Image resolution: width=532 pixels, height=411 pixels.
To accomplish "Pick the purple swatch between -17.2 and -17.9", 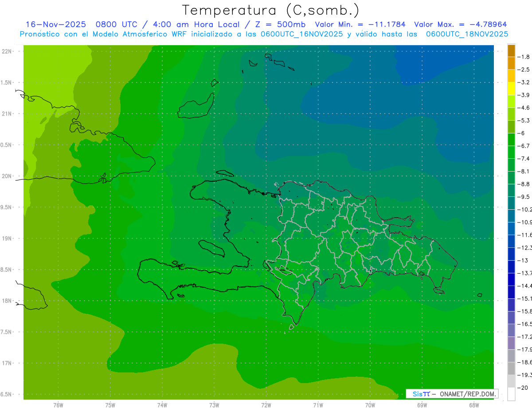I will point(511,343).
